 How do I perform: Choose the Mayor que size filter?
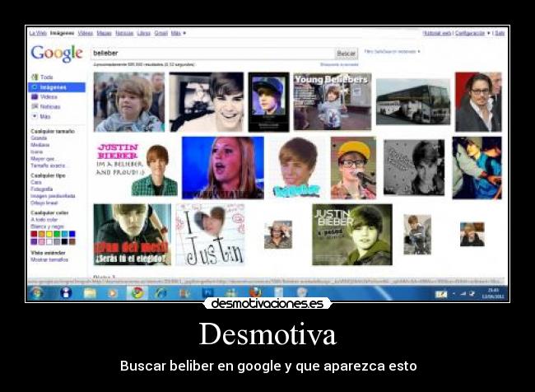[43, 158]
